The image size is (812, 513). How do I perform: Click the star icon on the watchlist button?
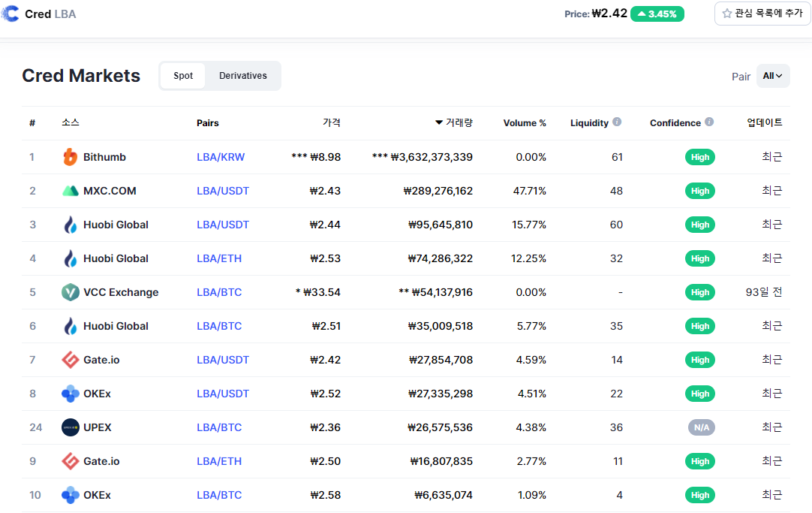[726, 14]
